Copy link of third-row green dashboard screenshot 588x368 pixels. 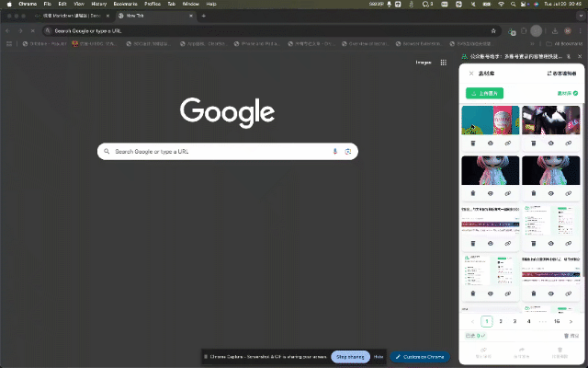568,243
